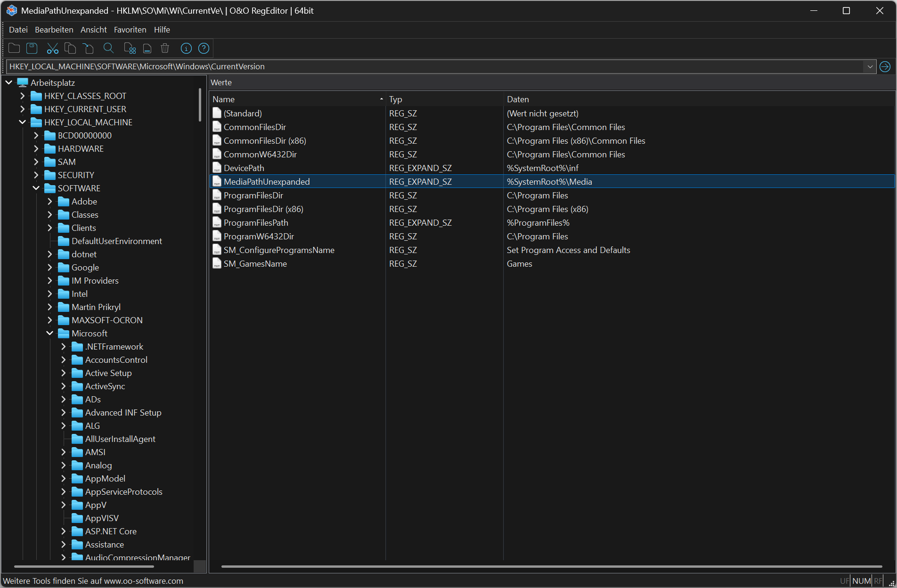Select the ProgramFilesDir (x86) value name
This screenshot has height=588, width=897.
(x=263, y=209)
